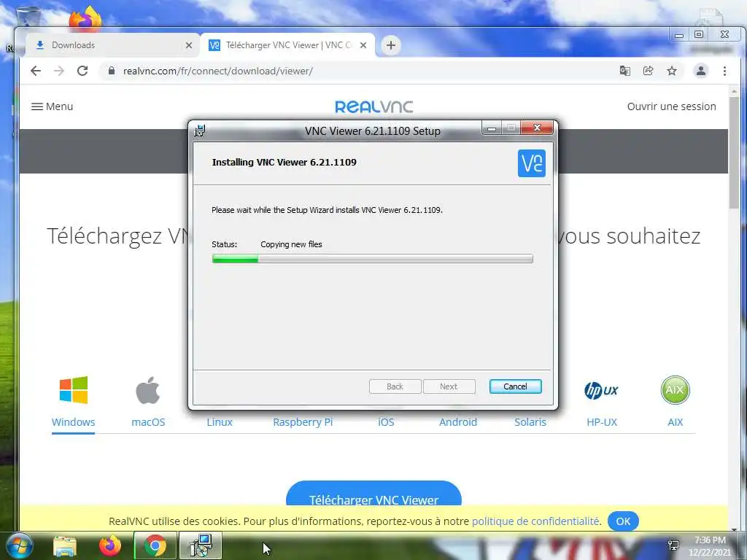Click Télécharger VNC Viewer button
747x560 pixels.
(x=373, y=494)
